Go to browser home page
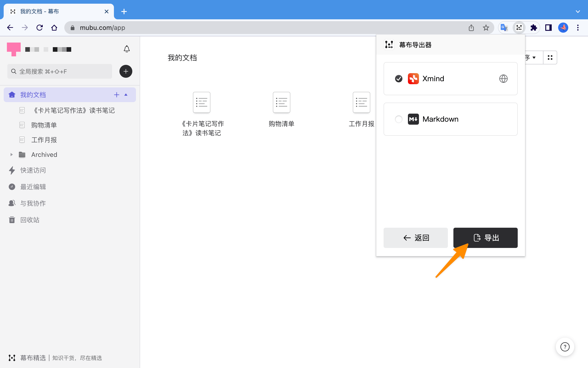Image resolution: width=588 pixels, height=368 pixels. [54, 28]
